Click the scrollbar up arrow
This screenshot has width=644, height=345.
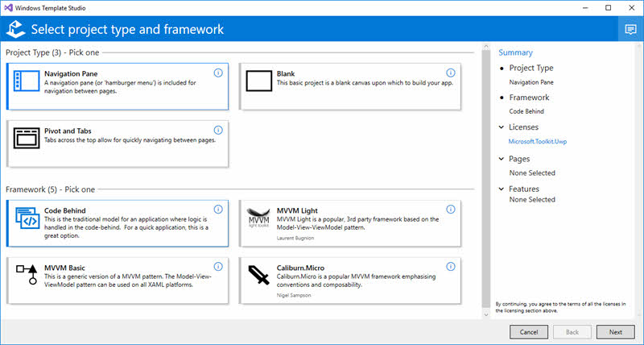pyautogui.click(x=486, y=46)
